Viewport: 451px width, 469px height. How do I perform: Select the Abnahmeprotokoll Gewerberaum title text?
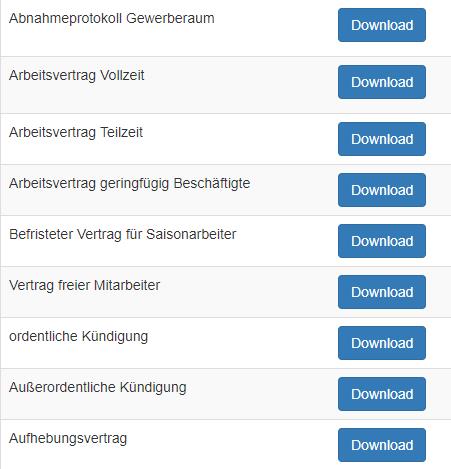click(x=112, y=19)
